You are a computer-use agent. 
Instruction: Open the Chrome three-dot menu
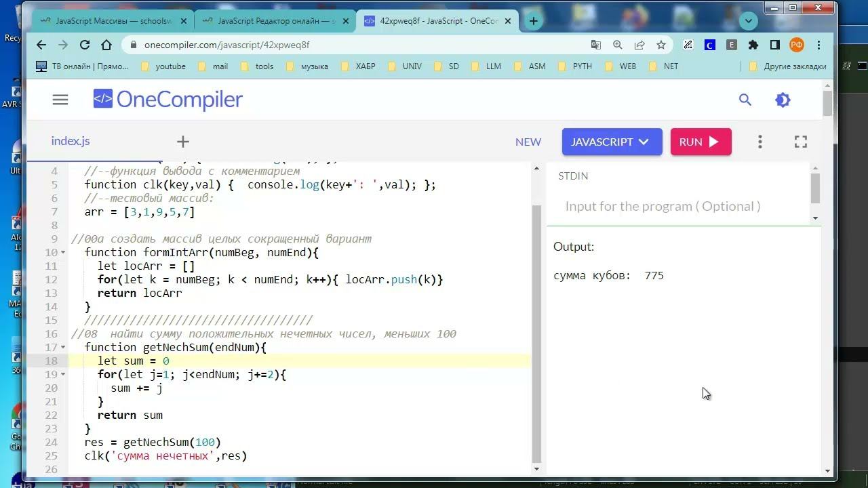(x=818, y=45)
